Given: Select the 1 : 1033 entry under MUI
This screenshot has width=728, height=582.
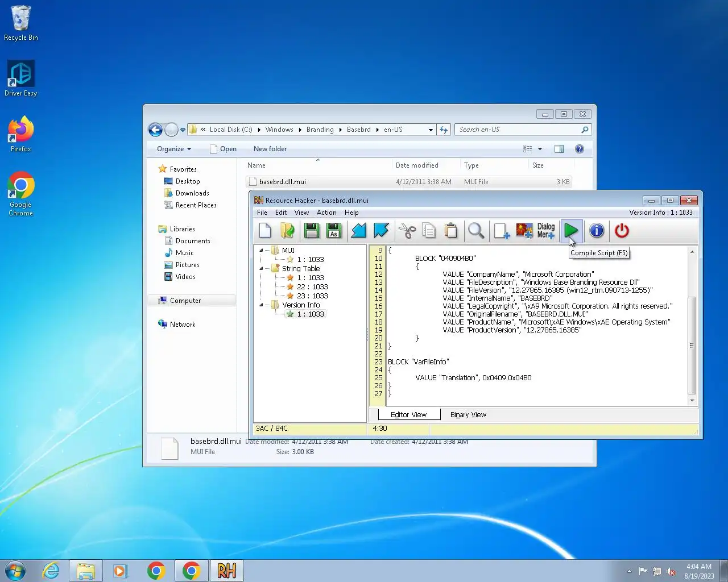Looking at the screenshot, I should (311, 260).
